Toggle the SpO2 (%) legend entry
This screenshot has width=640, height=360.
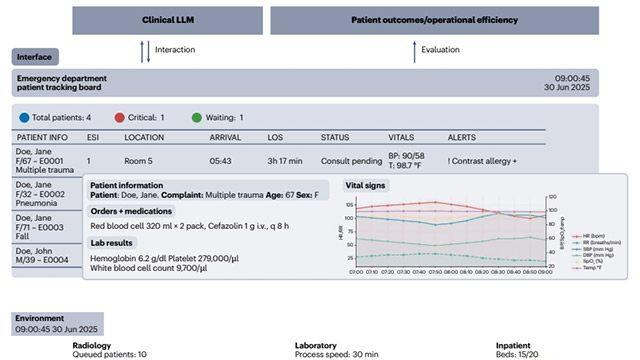(x=588, y=261)
